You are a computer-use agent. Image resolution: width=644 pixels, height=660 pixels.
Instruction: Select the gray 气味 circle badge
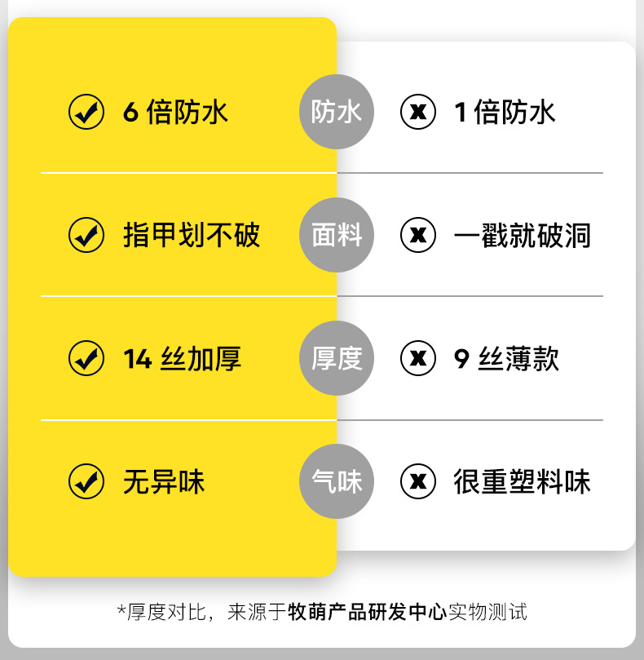[336, 481]
